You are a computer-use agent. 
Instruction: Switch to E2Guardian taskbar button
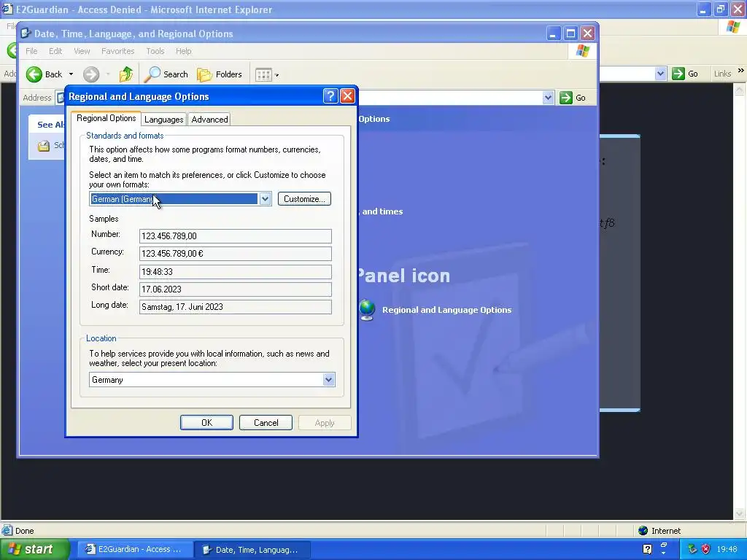coord(135,550)
